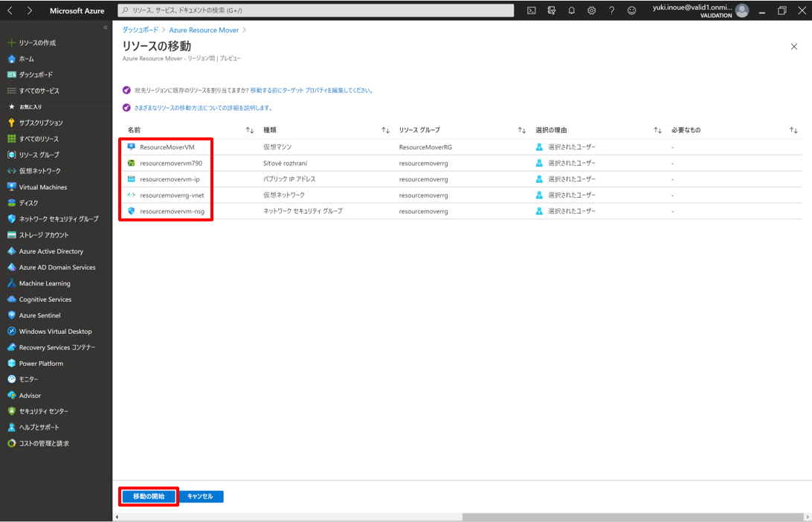812x522 pixels.
Task: Click the サブスクリプション key icon
Action: 11,123
